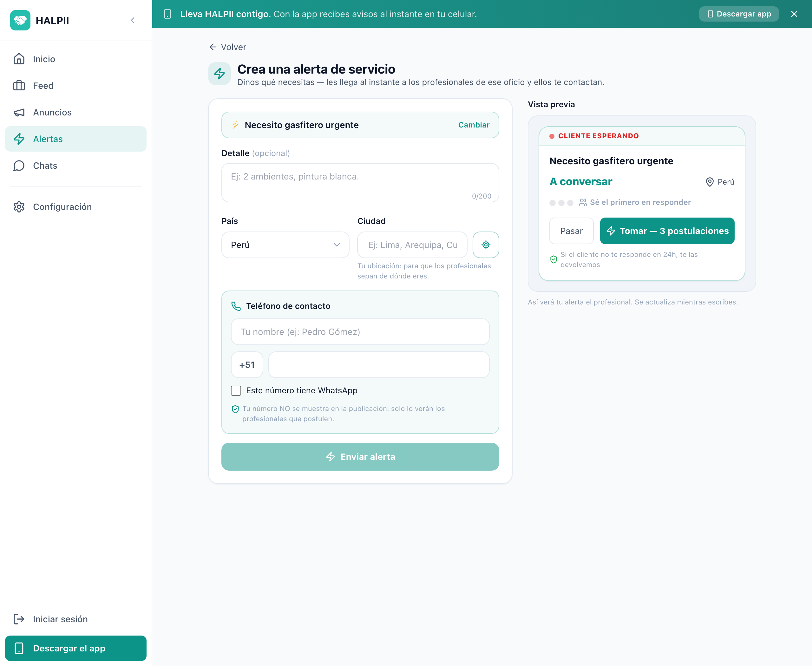The width and height of the screenshot is (812, 666).
Task: Go to Anuncios in the sidebar
Action: pyautogui.click(x=75, y=112)
